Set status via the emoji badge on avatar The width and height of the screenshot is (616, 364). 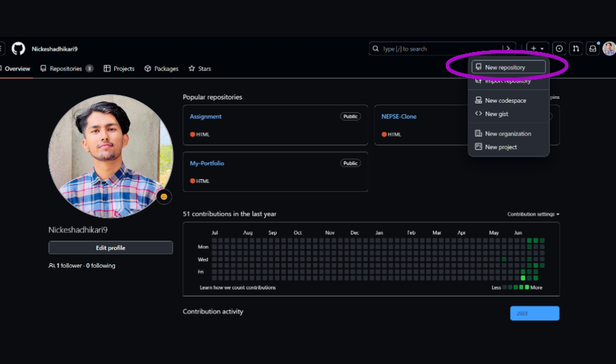[x=164, y=196]
